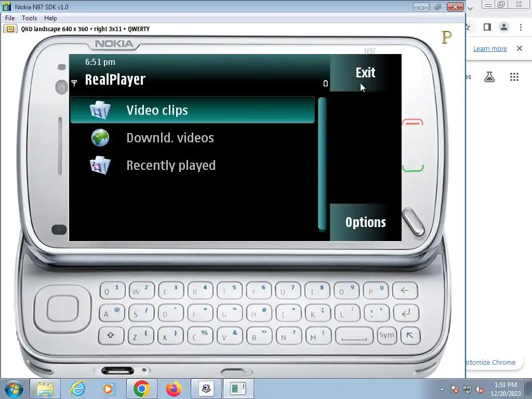Click the W key on the keyboard
532x399 pixels.
141,290
